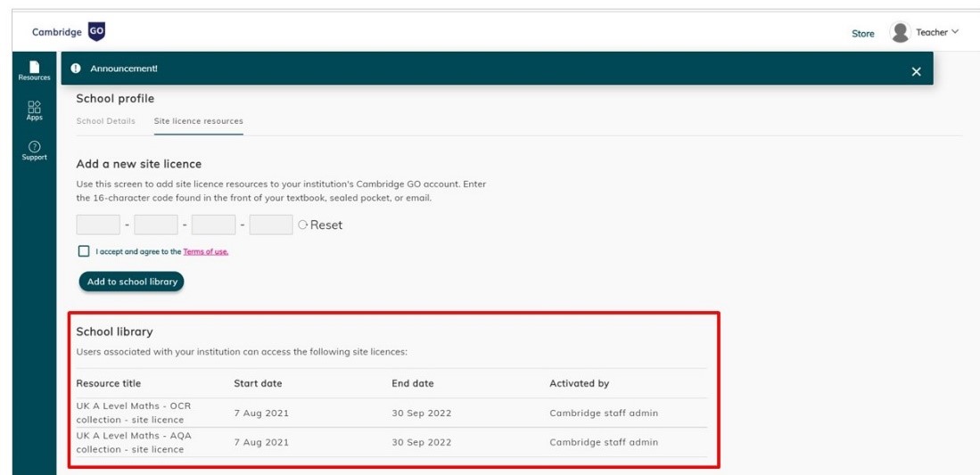Click the Cambridge GO shield logo
The width and height of the screenshot is (980, 475).
[96, 32]
